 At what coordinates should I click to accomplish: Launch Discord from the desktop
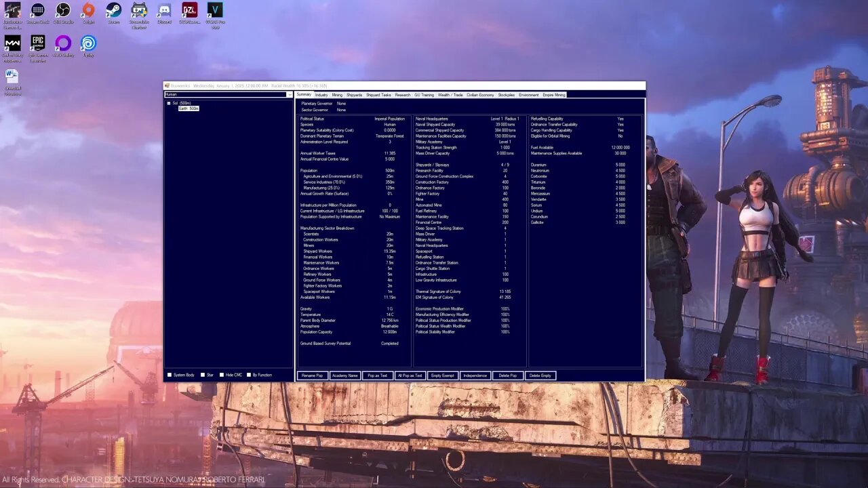point(164,14)
